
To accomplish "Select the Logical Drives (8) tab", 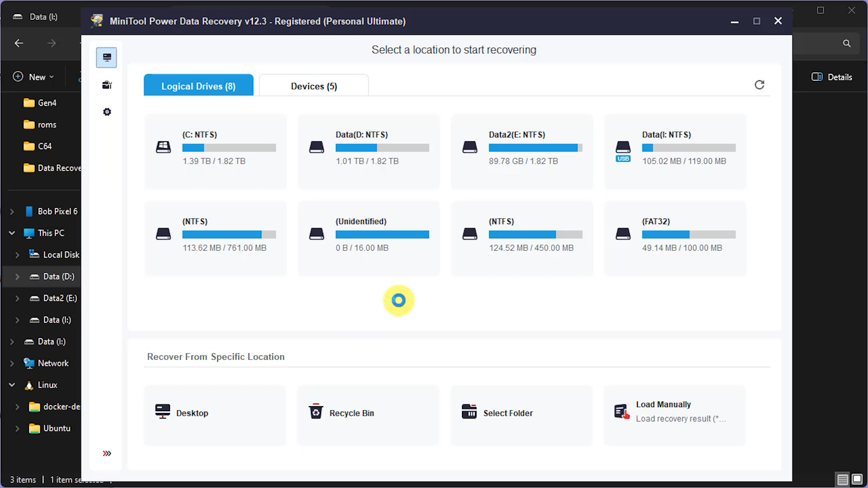I will pyautogui.click(x=198, y=86).
